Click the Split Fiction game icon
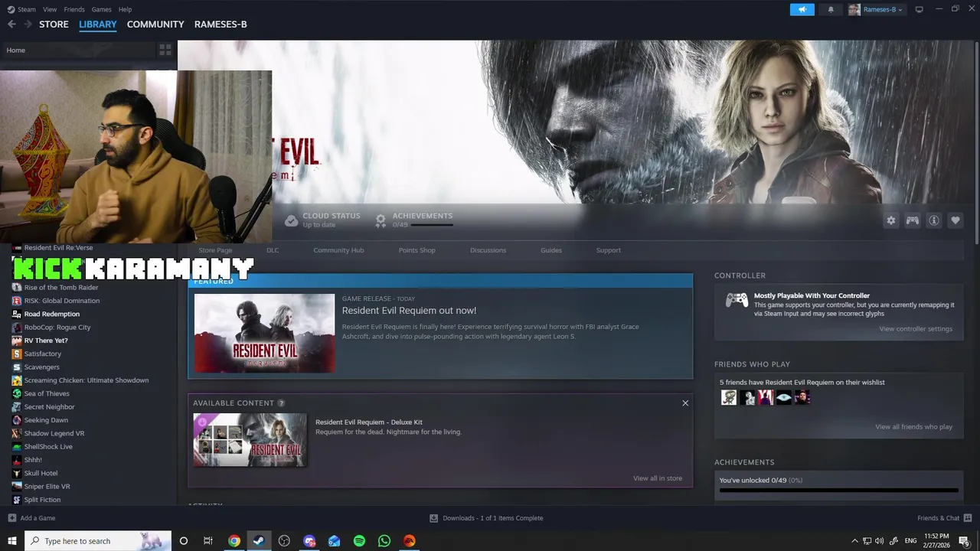The height and width of the screenshot is (551, 980). coord(17,500)
